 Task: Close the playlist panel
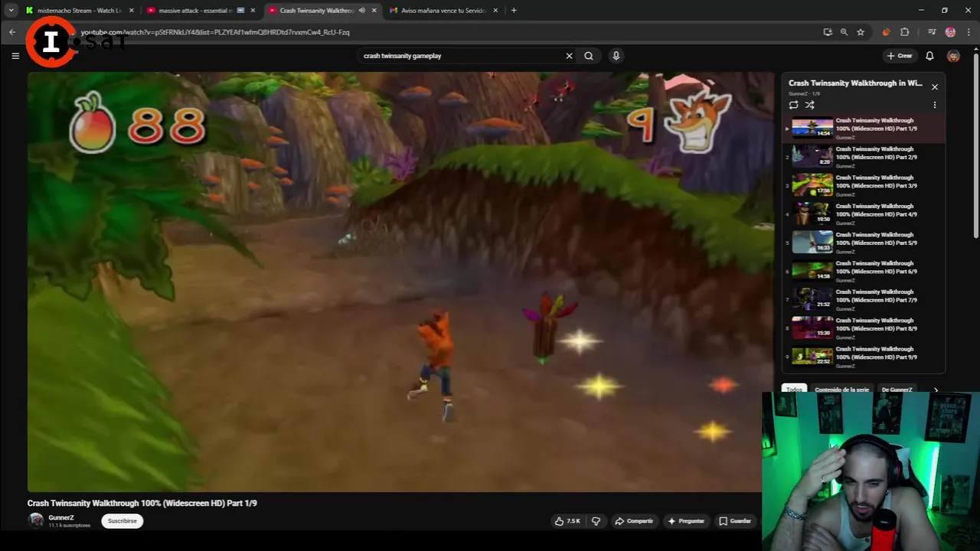935,86
